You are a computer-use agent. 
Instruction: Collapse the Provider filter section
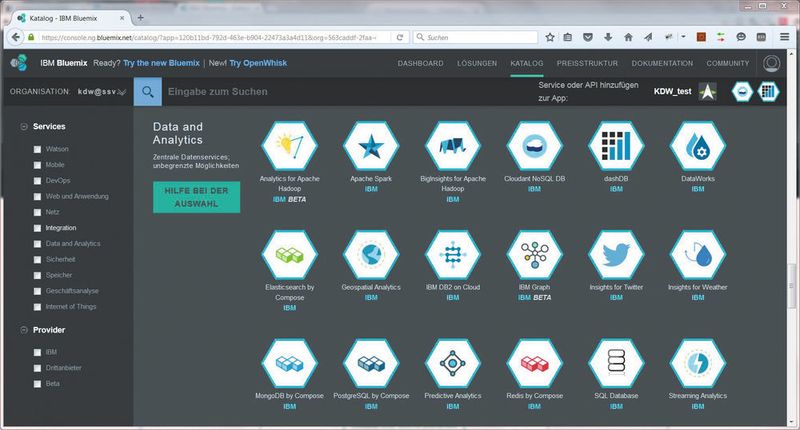coord(23,330)
